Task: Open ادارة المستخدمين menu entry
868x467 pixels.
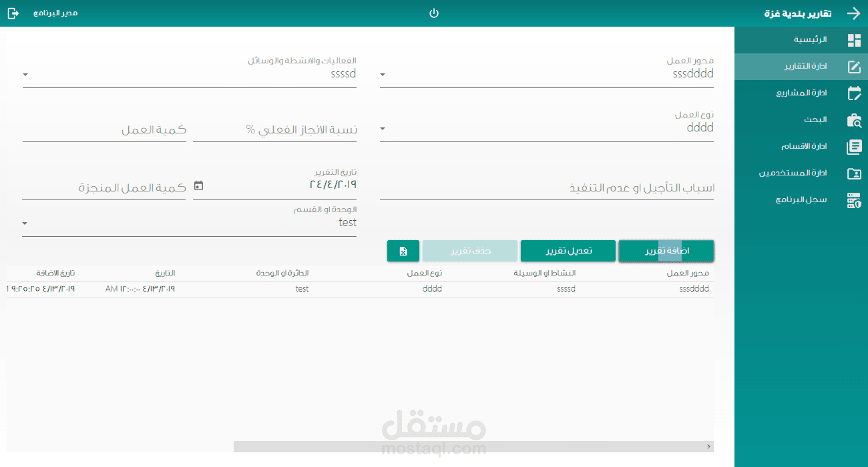Action: tap(801, 173)
